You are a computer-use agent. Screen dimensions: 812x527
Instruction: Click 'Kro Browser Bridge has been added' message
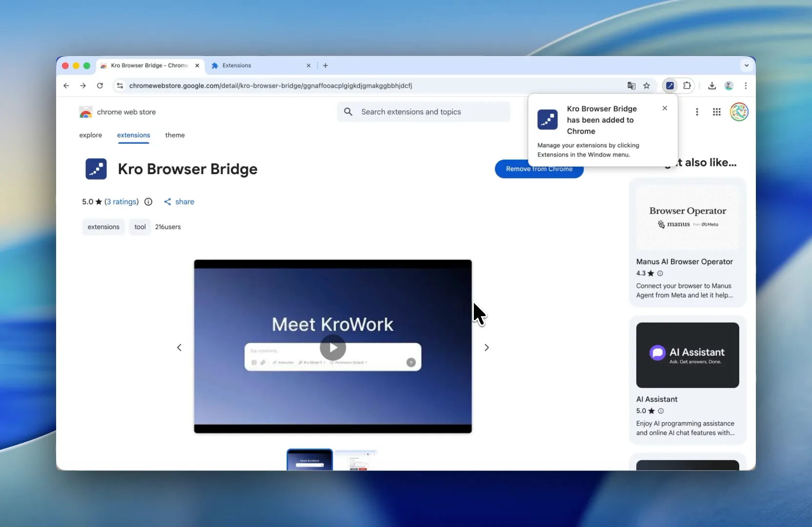[x=602, y=120]
